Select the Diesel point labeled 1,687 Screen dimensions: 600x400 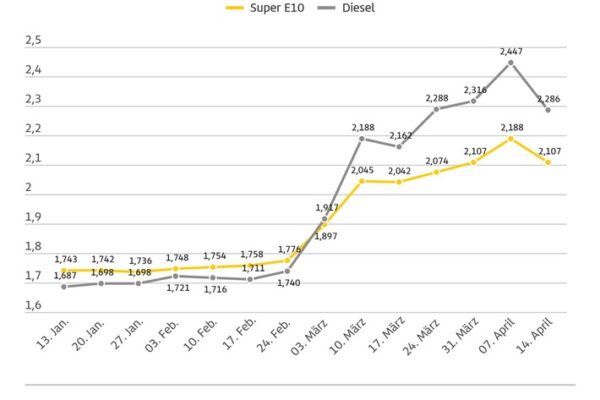point(64,286)
